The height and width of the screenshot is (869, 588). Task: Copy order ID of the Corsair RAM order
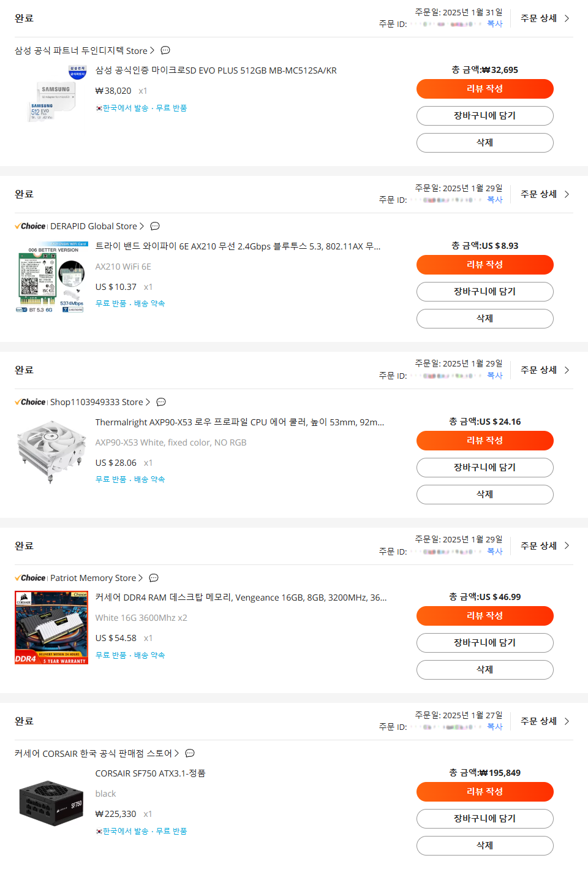(x=495, y=552)
